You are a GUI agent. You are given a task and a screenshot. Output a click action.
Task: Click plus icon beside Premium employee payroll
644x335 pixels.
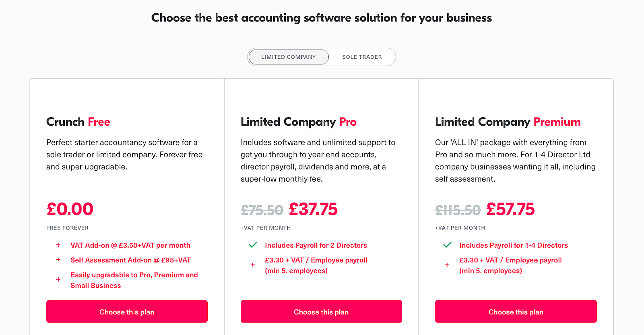[x=447, y=265]
